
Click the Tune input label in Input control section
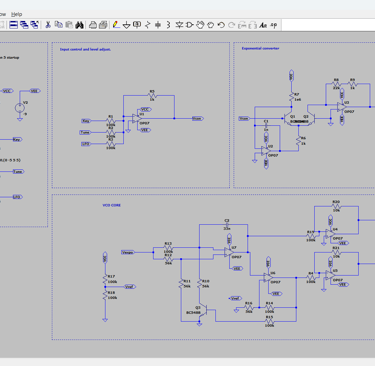[x=85, y=132]
